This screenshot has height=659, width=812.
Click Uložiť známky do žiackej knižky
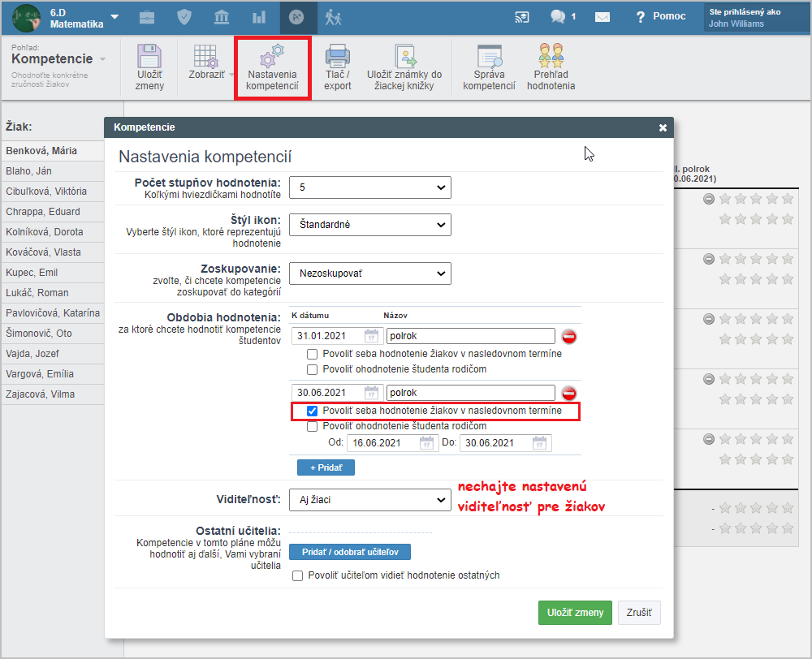tap(404, 67)
